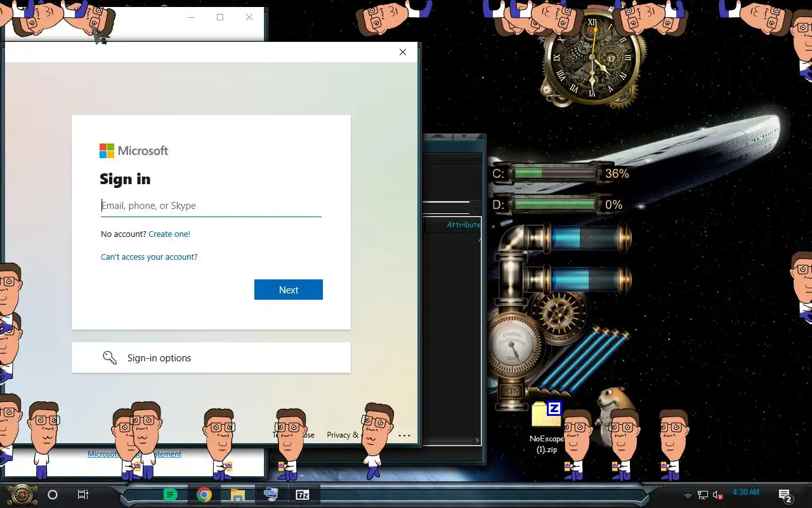Open the Start menu orb

tap(22, 495)
